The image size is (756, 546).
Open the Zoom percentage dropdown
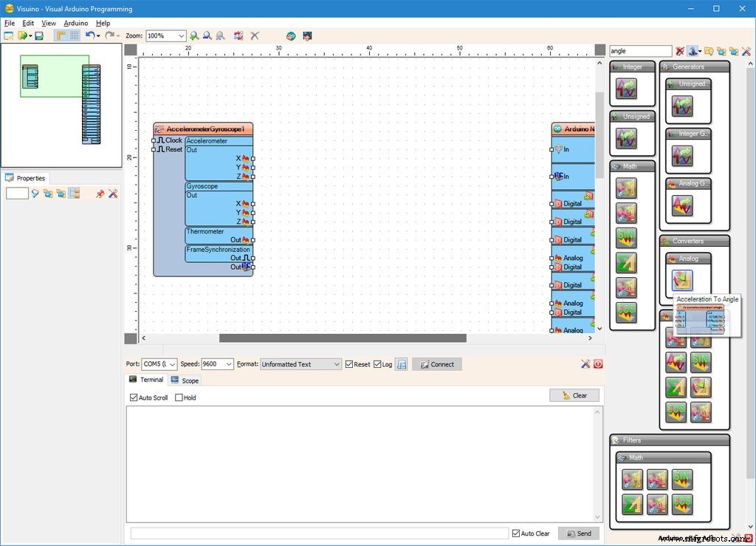[x=181, y=35]
